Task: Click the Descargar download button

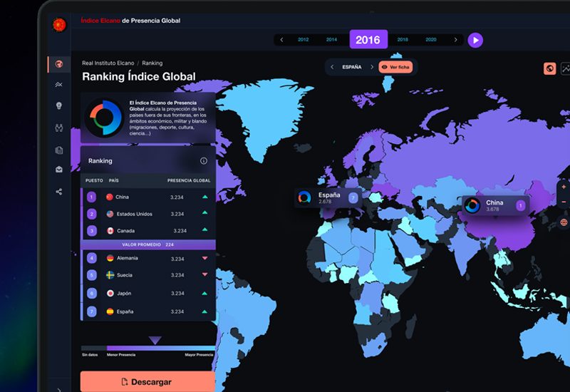Action: (147, 382)
